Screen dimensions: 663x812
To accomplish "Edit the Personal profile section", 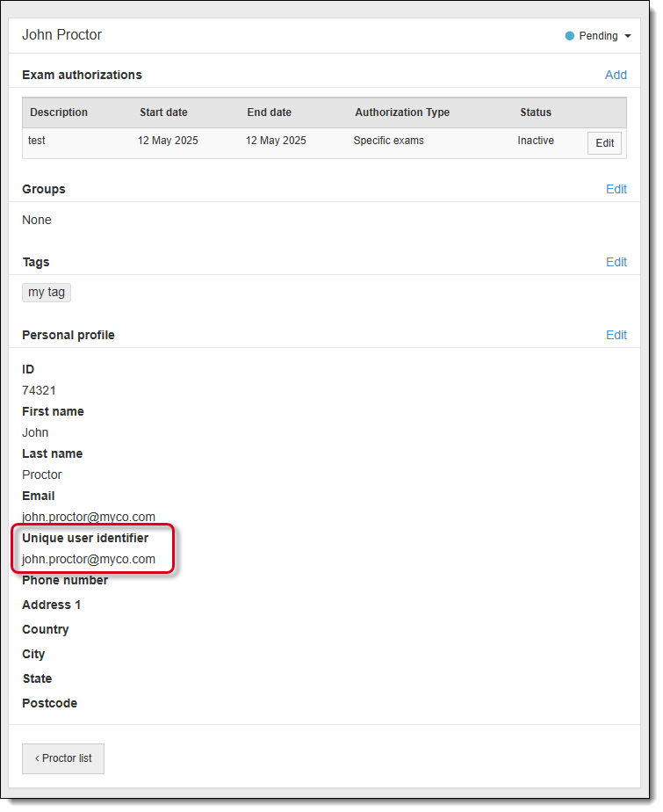I will 616,335.
